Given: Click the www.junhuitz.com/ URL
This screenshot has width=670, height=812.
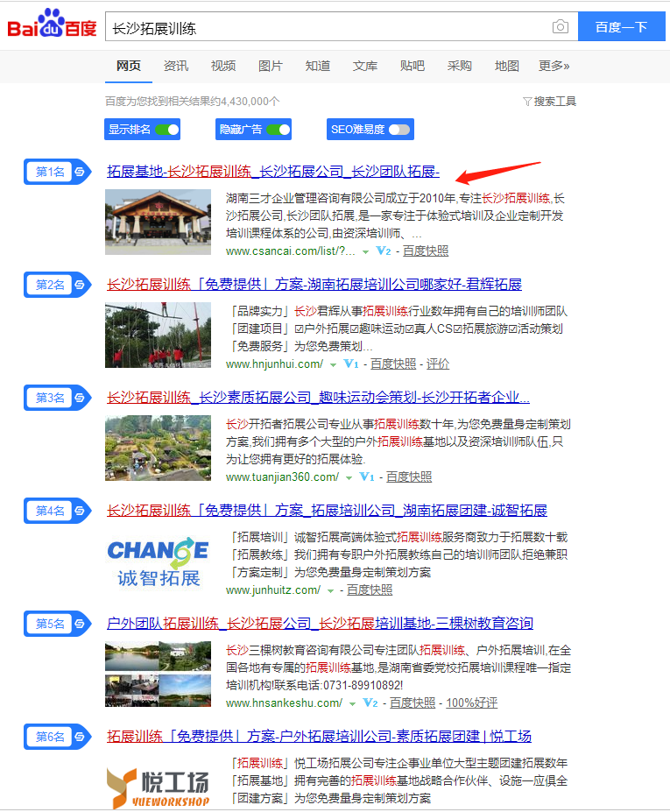Looking at the screenshot, I should point(273,590).
